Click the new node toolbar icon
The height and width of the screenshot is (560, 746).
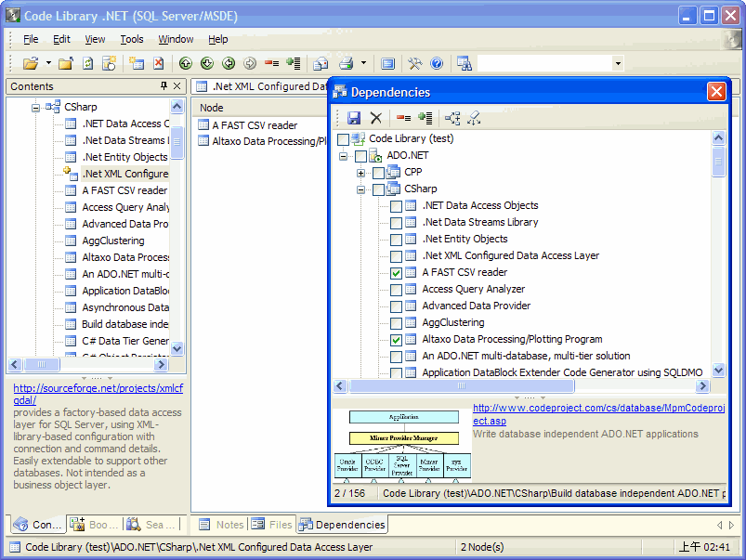137,63
